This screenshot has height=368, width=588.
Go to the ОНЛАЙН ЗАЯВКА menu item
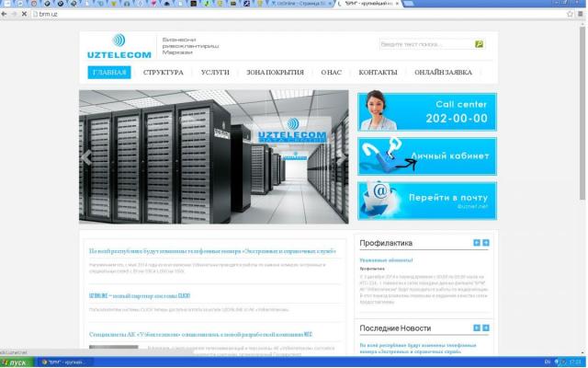point(443,72)
